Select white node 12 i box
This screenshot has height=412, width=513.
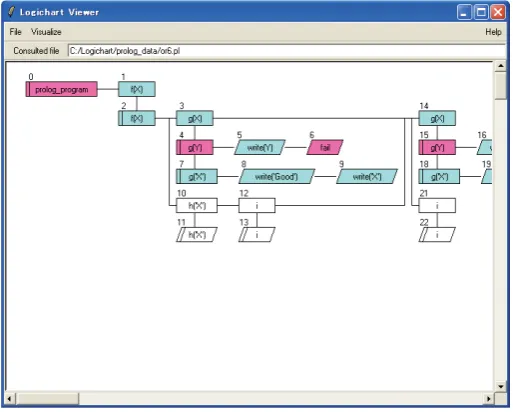[x=257, y=206]
